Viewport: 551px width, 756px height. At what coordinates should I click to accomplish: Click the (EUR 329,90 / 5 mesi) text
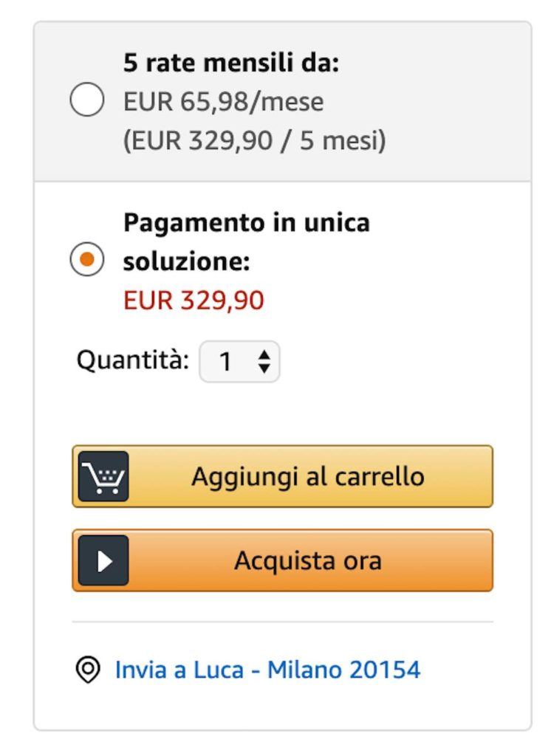pos(254,140)
